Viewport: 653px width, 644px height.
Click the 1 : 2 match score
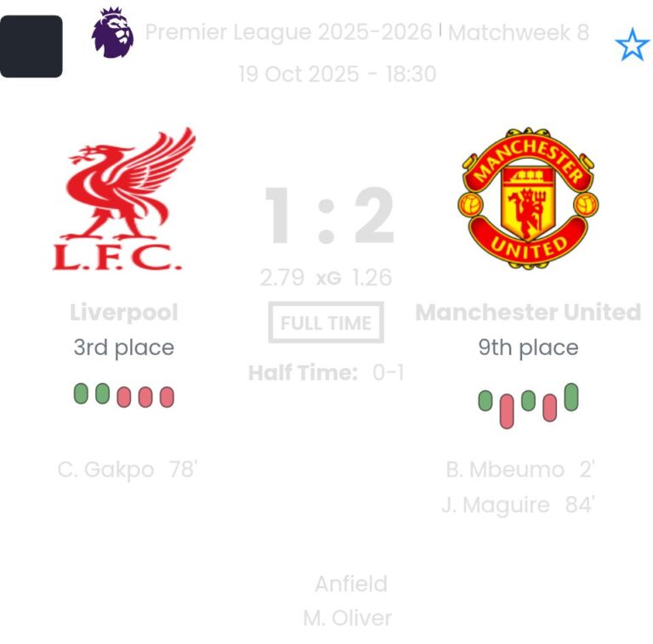(x=328, y=216)
